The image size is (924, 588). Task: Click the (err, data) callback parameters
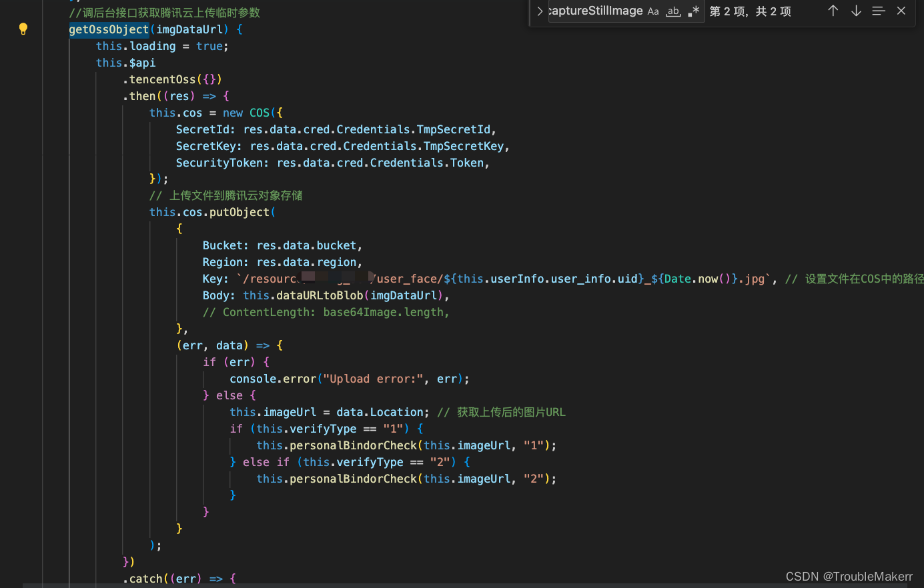pos(212,345)
